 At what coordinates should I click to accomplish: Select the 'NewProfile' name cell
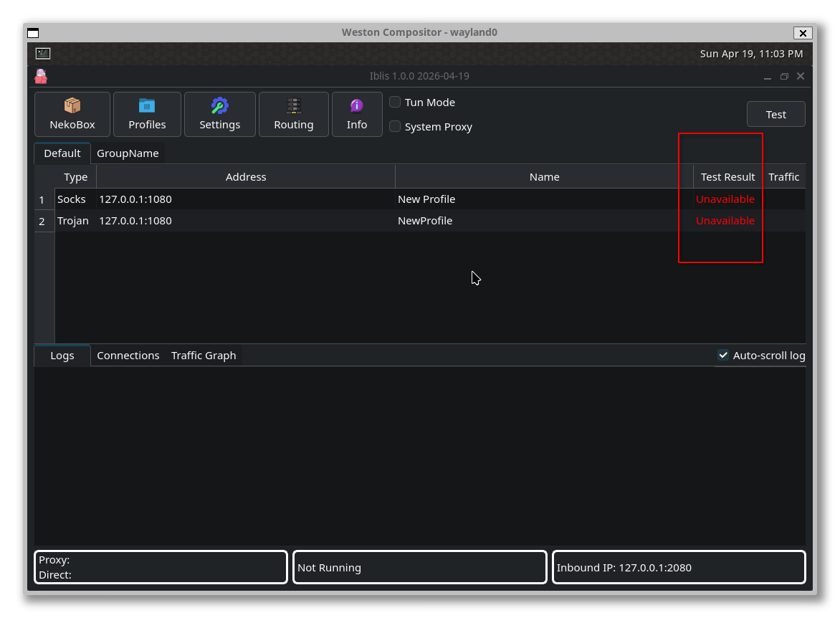[544, 221]
